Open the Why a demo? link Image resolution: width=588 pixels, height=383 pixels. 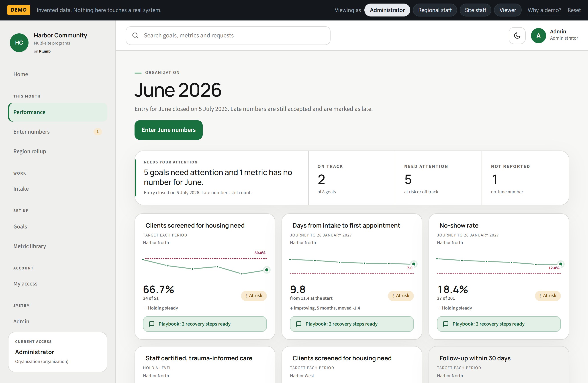pyautogui.click(x=544, y=10)
